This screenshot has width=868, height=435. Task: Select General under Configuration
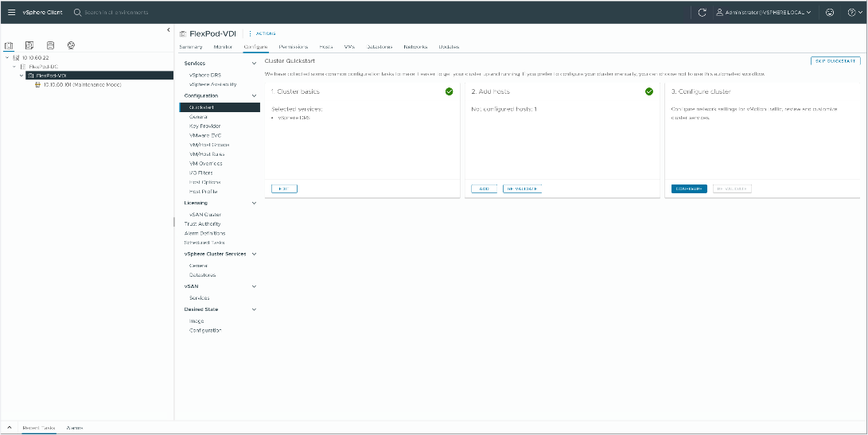198,117
